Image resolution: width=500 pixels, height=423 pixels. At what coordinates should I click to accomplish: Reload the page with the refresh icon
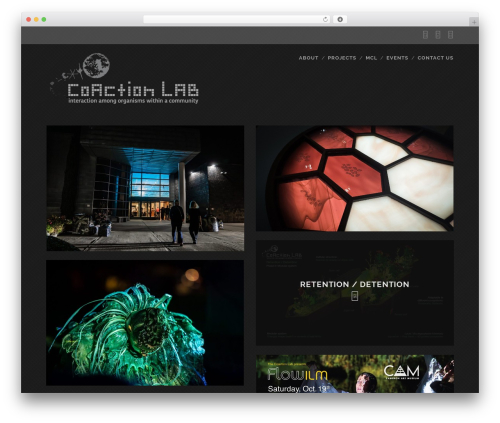[x=325, y=19]
